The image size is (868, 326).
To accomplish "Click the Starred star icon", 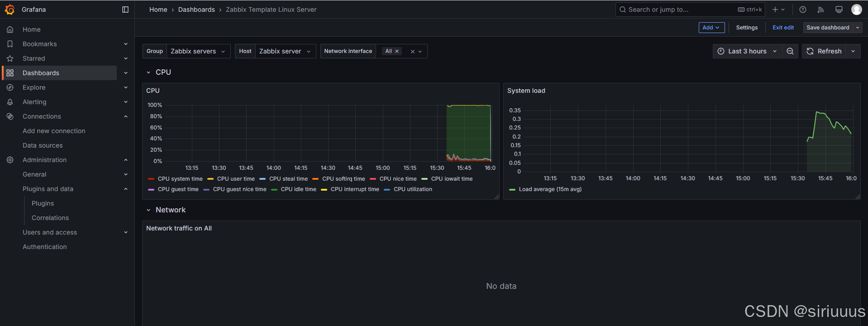I will (x=10, y=58).
